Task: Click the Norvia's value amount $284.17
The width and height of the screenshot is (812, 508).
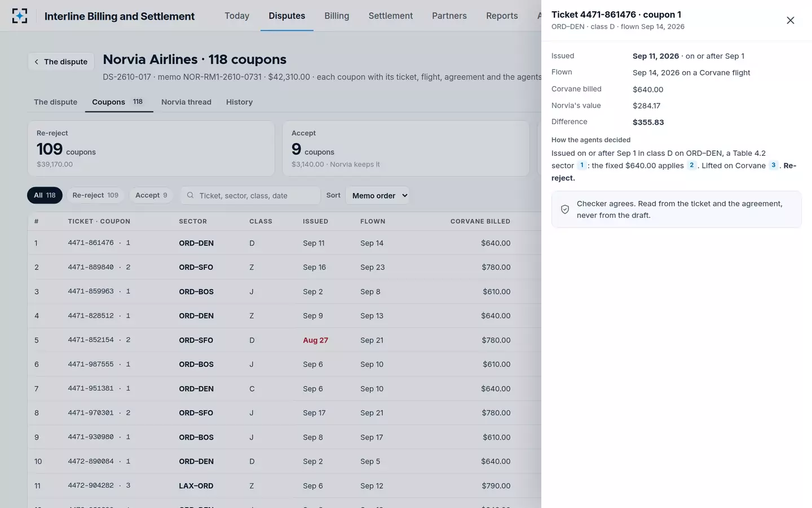Action: tap(646, 106)
